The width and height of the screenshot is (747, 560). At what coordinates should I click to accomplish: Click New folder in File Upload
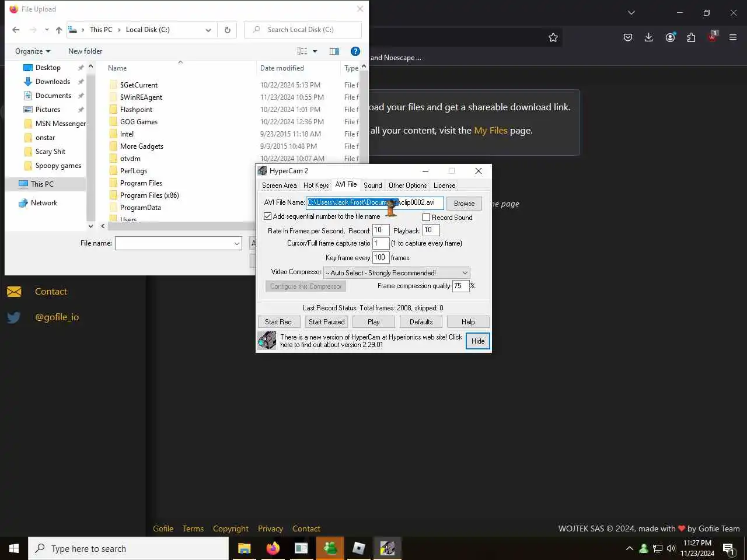click(85, 51)
